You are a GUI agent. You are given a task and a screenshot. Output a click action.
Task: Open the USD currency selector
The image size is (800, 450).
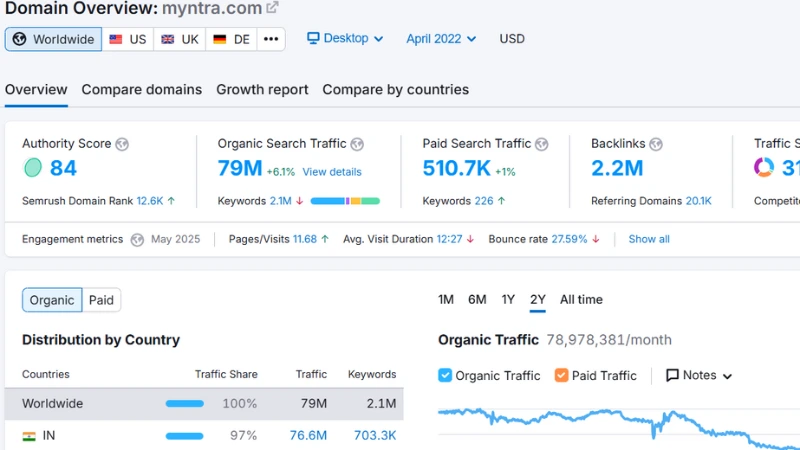[x=512, y=39]
